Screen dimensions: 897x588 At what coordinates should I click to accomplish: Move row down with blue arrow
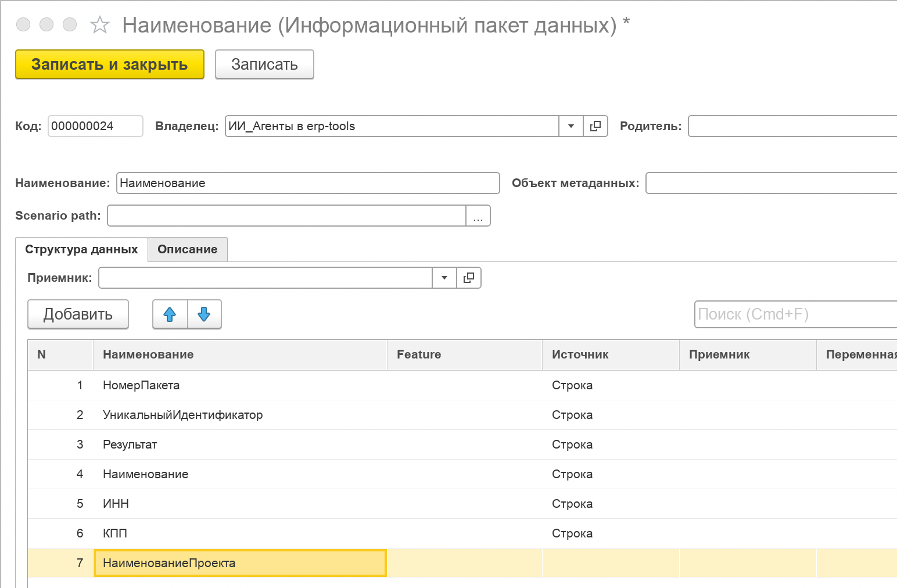(x=204, y=314)
